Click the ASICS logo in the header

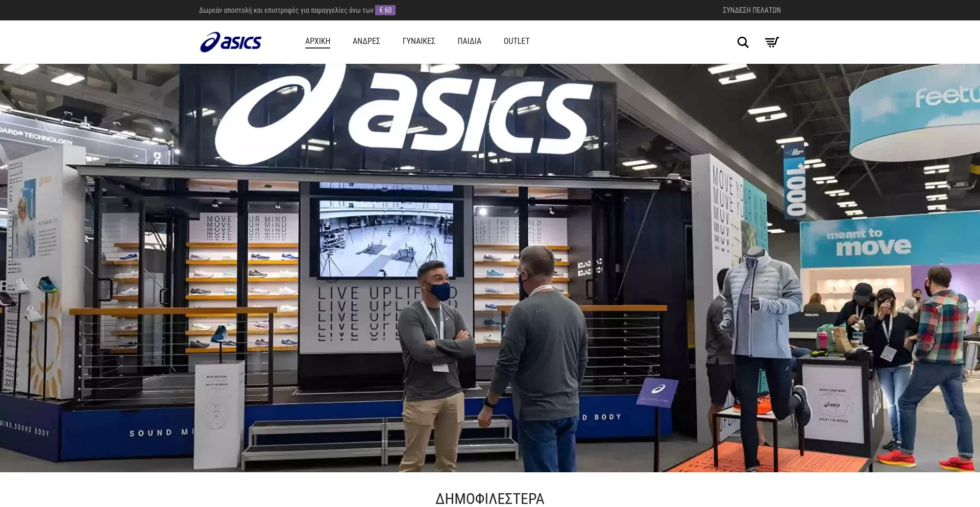231,42
